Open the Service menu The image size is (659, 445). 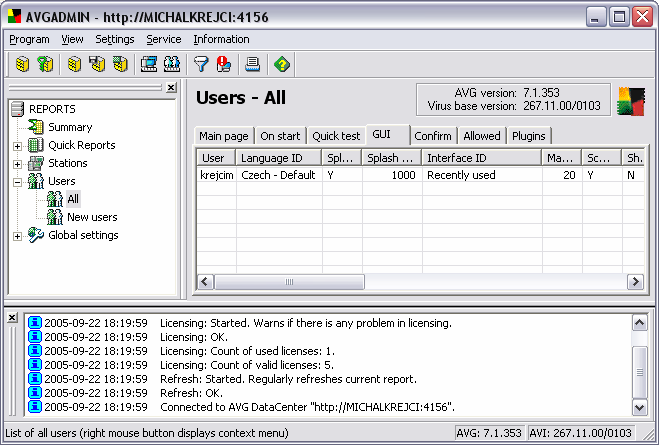163,39
